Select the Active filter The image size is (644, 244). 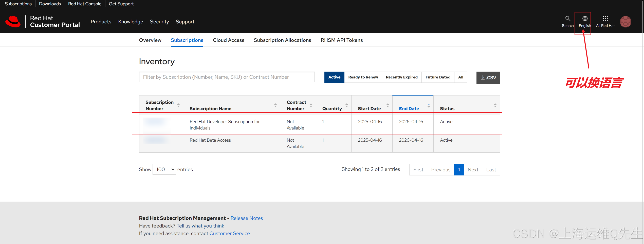point(334,77)
